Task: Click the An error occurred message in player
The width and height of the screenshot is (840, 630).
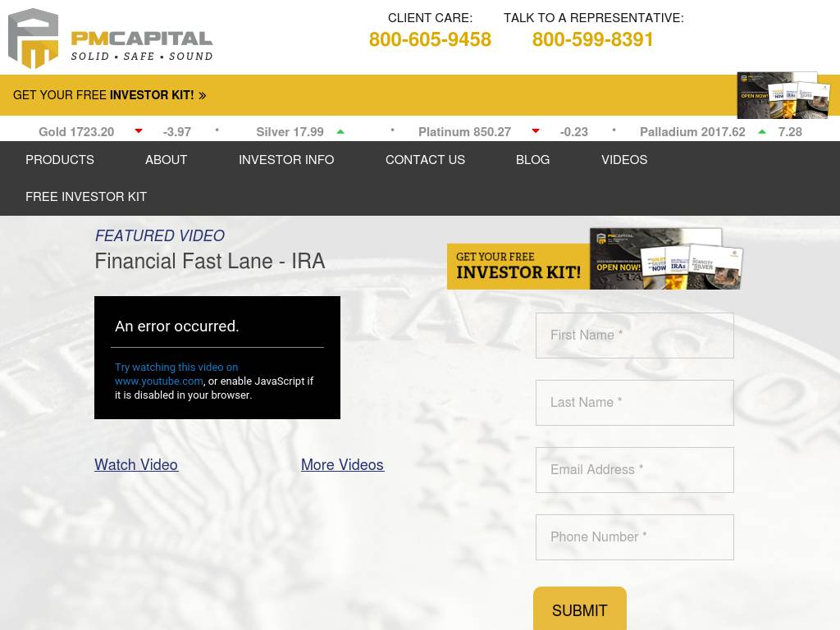Action: click(x=177, y=326)
